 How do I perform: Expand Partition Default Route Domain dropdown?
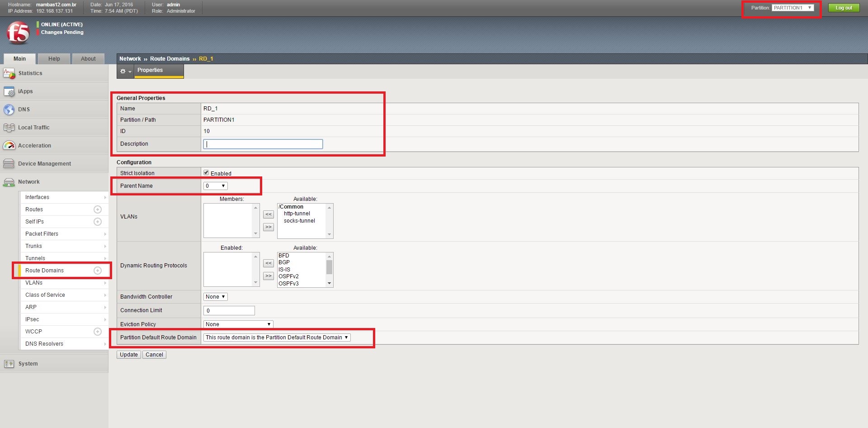(x=277, y=338)
